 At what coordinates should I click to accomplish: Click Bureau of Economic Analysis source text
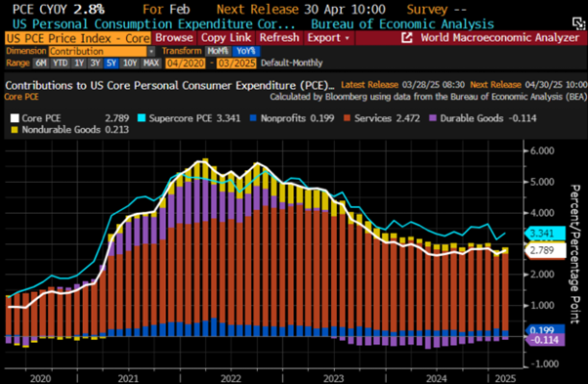(x=402, y=24)
